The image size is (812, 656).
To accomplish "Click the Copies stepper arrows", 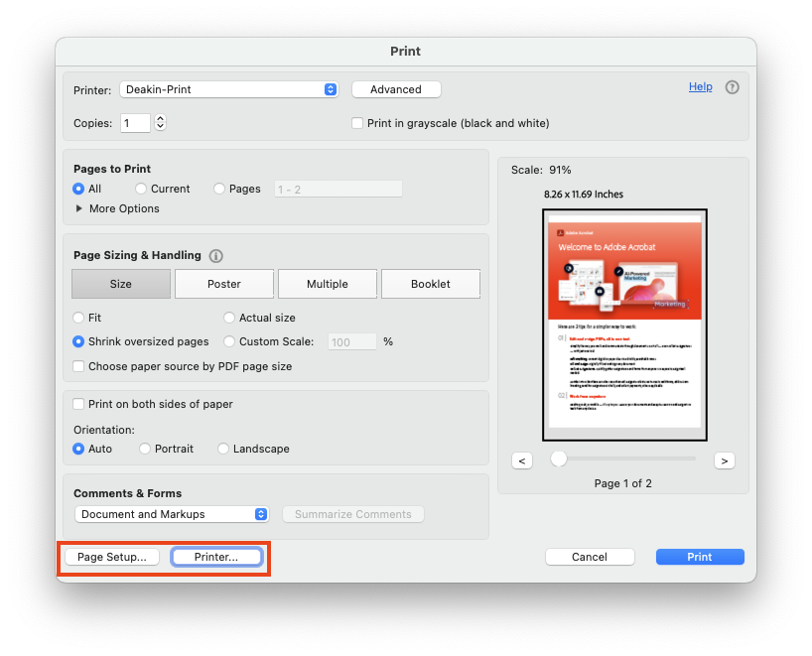I will 161,123.
